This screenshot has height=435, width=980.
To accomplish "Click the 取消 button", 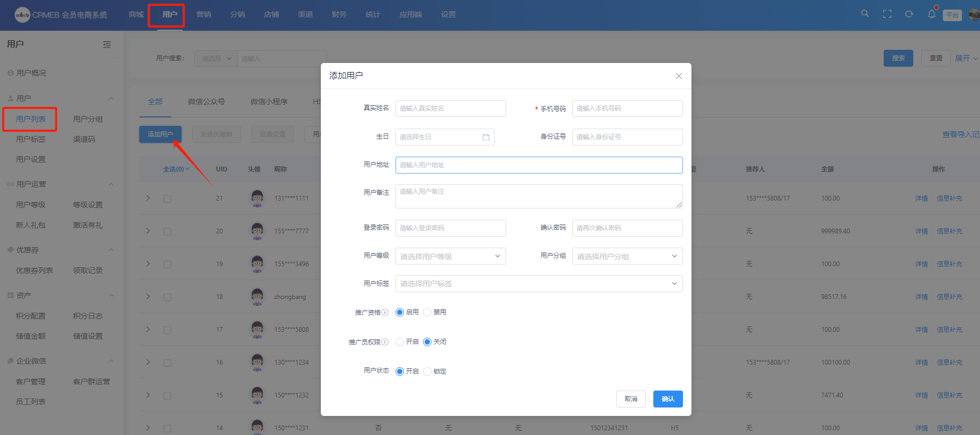I will 631,399.
